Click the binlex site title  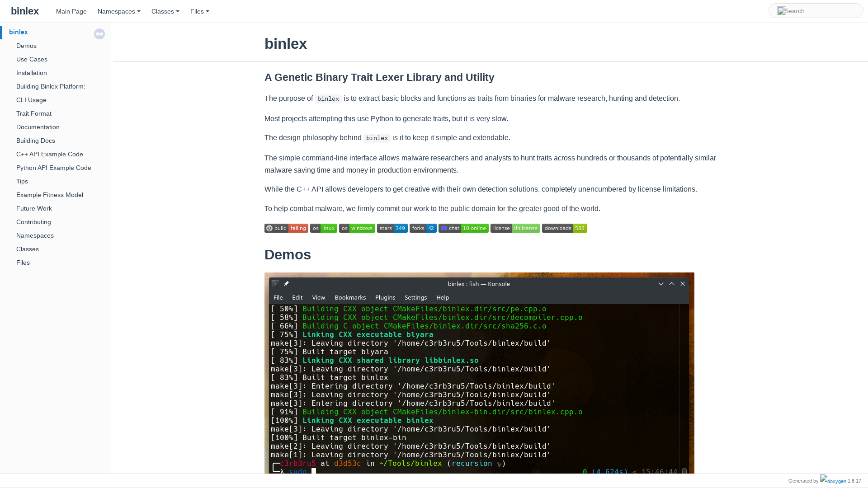[x=25, y=11]
